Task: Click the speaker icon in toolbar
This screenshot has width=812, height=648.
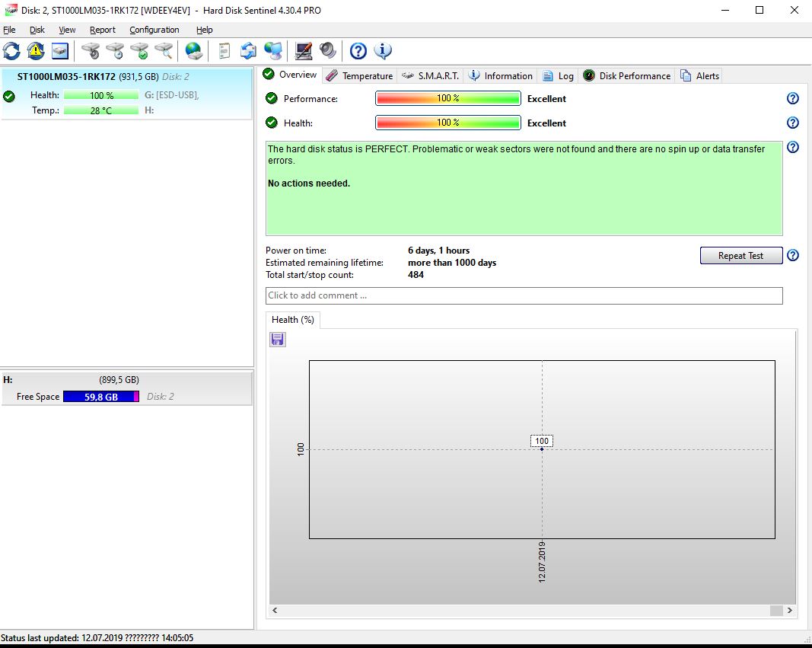Action: (x=328, y=51)
